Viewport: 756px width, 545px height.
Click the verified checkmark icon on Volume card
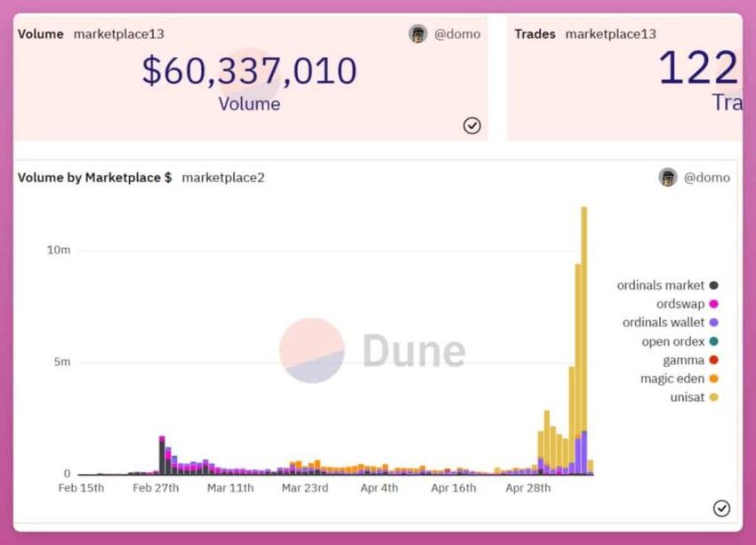[471, 125]
